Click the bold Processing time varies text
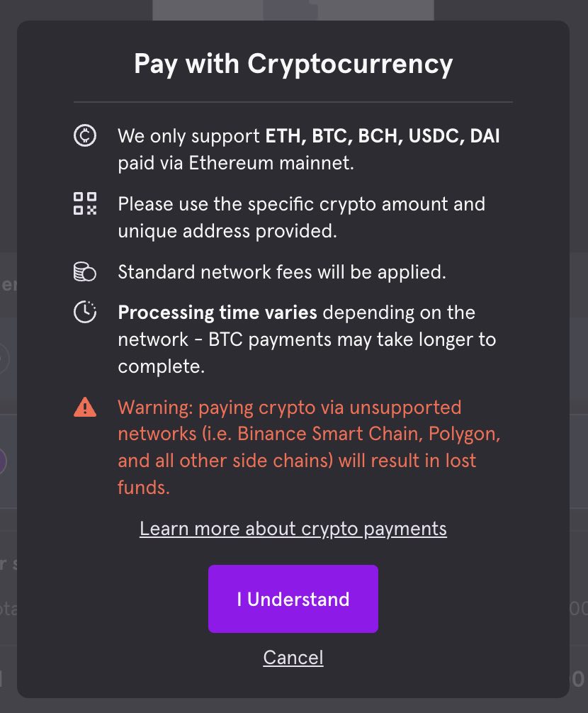The image size is (588, 713). click(x=217, y=313)
